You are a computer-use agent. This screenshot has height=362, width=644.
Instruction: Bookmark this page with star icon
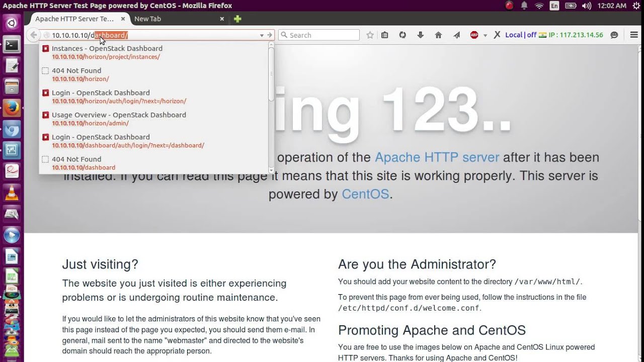370,35
